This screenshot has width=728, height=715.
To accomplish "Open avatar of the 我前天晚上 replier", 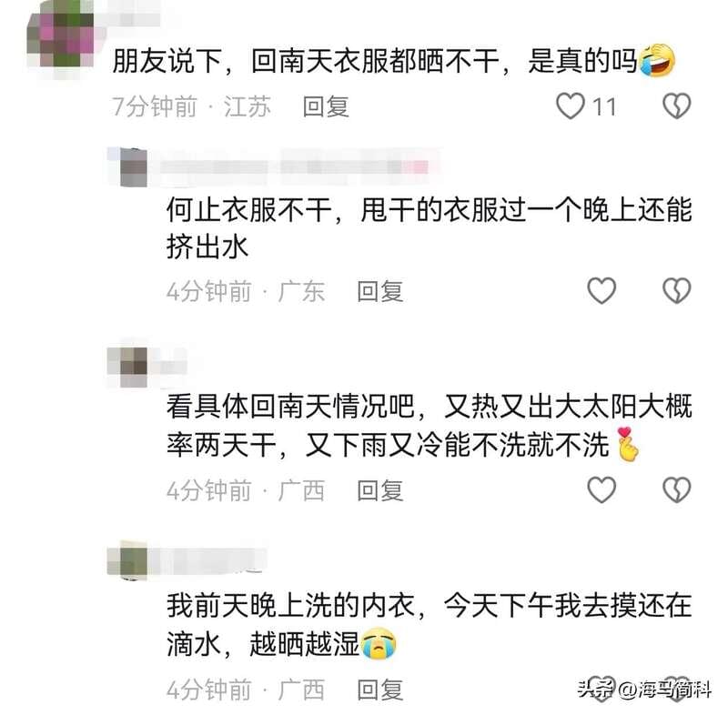I will click(134, 561).
